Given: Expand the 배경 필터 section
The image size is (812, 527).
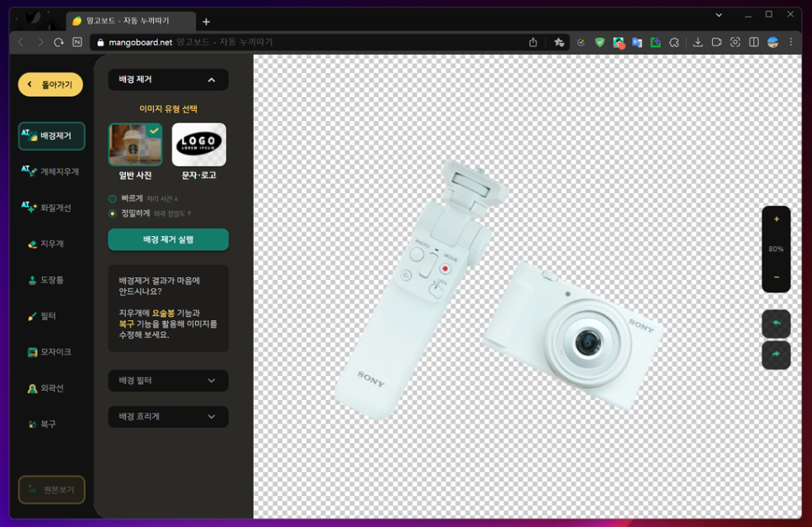Looking at the screenshot, I should pyautogui.click(x=168, y=381).
